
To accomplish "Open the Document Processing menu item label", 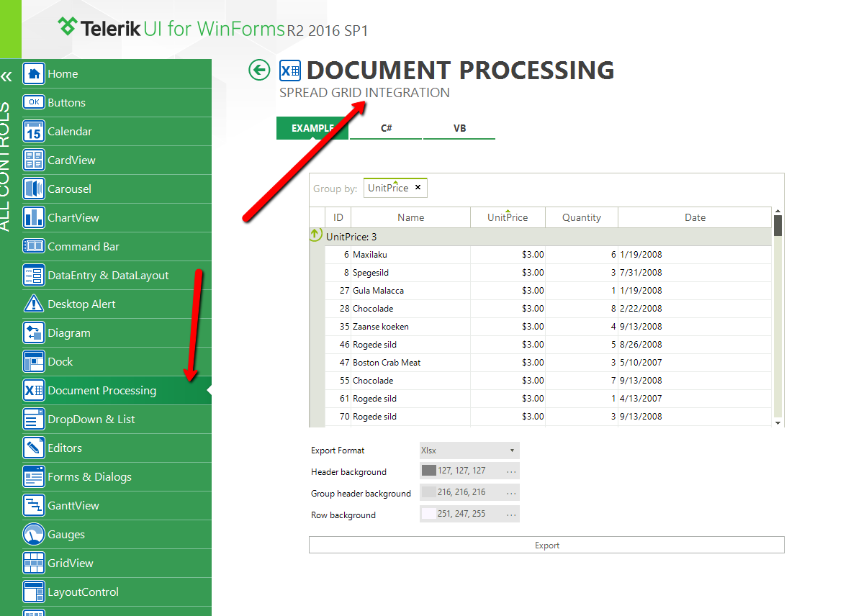I will pos(102,391).
